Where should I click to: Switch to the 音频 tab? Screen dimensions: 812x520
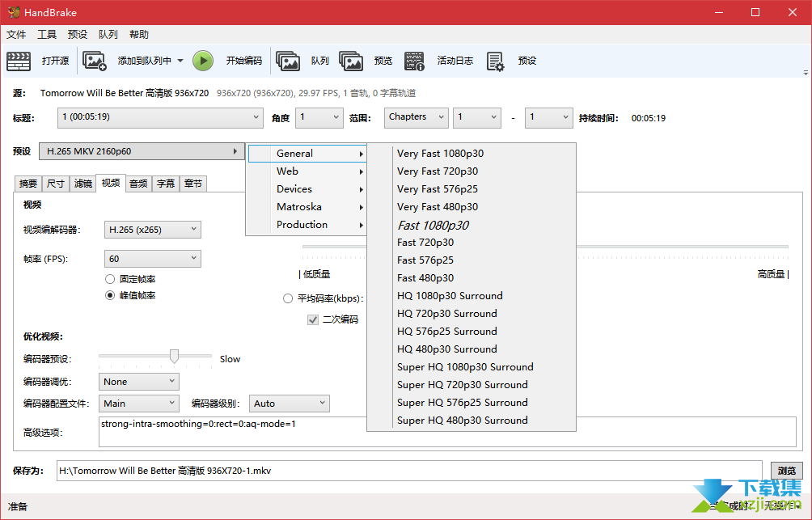(138, 184)
